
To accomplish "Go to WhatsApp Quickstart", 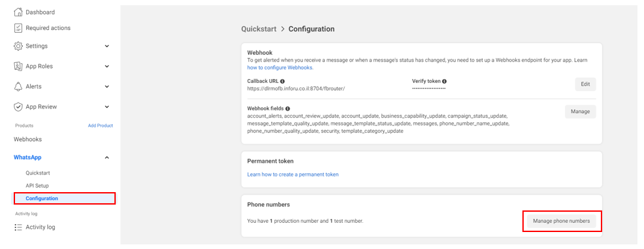I will coord(38,173).
